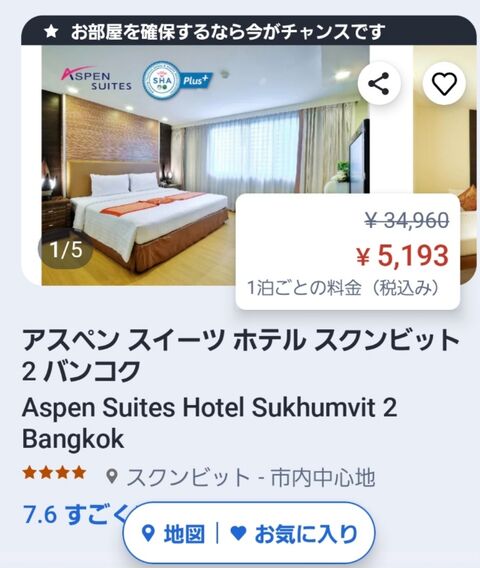Viewport: 480px width, 568px height.
Task: Click the map pin icon beside 地図
Action: [148, 533]
